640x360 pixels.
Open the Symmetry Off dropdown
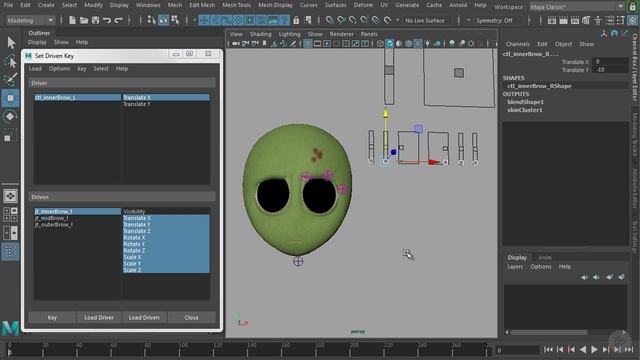[498, 20]
